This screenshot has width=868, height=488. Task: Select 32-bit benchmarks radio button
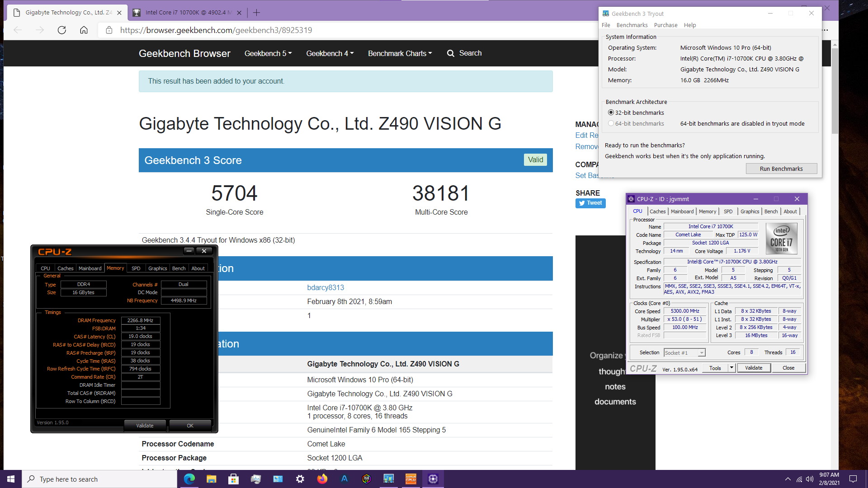(611, 113)
